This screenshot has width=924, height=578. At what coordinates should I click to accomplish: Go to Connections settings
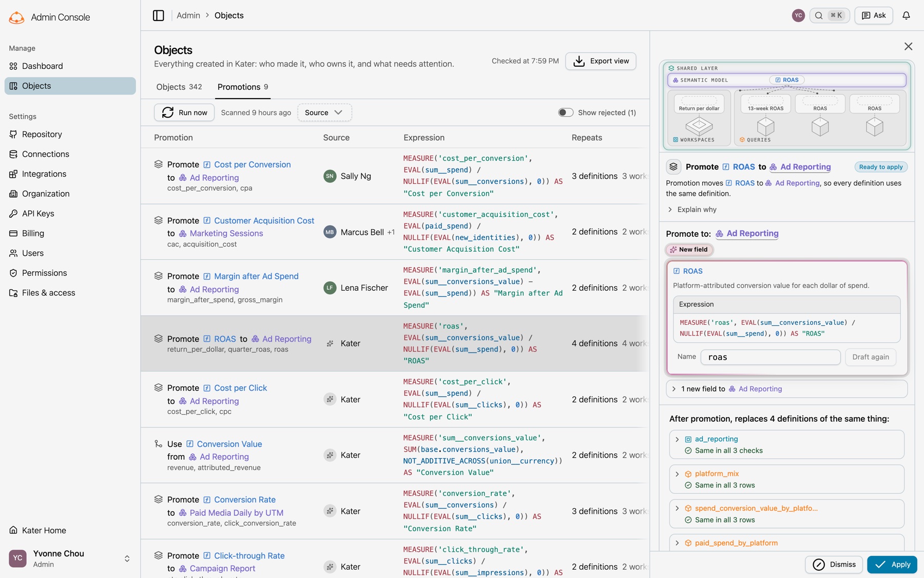click(x=70, y=154)
